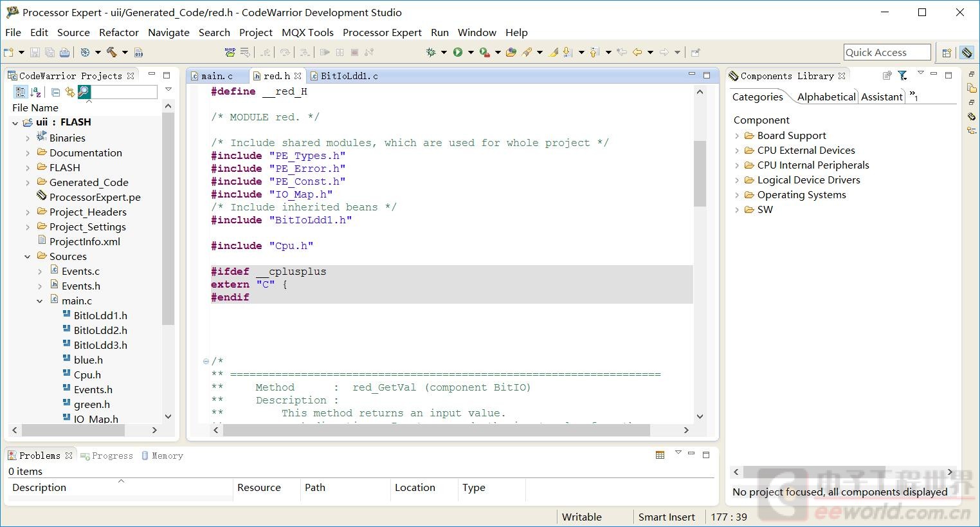Open the New file dropdown arrow
This screenshot has width=980, height=527.
(x=21, y=52)
